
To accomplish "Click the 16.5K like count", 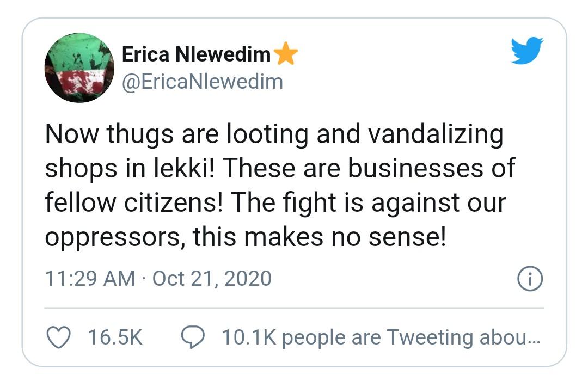I will 115,337.
